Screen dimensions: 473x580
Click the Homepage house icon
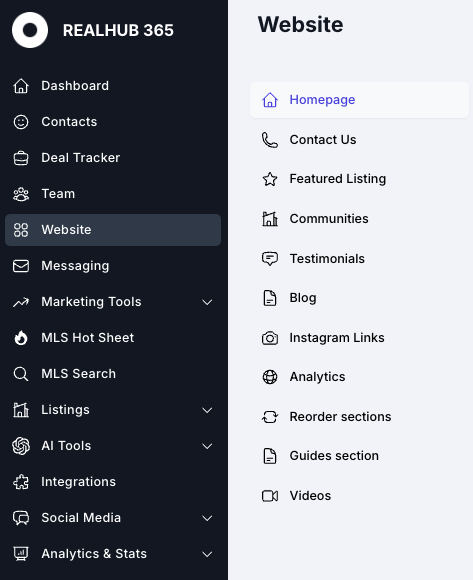click(x=270, y=100)
